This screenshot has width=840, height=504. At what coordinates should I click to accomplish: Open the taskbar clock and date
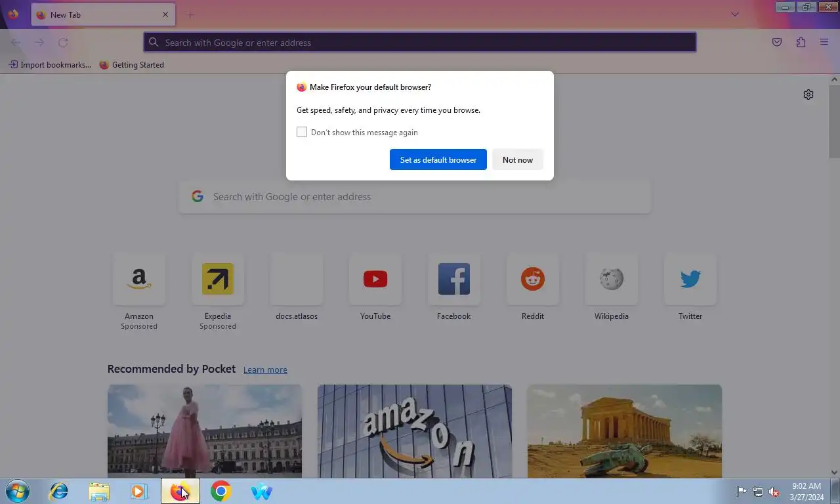(x=807, y=492)
